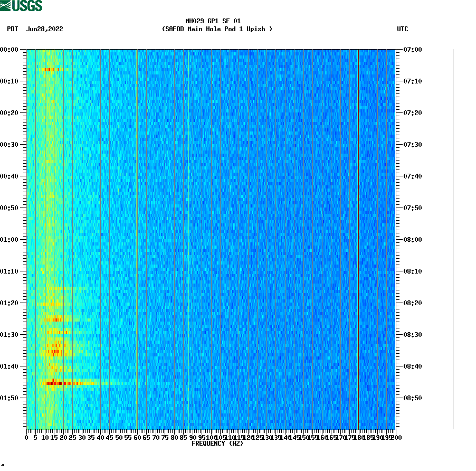The image size is (476, 471).
Task: Click the Jun28,2022 date toggle
Action: [44, 30]
